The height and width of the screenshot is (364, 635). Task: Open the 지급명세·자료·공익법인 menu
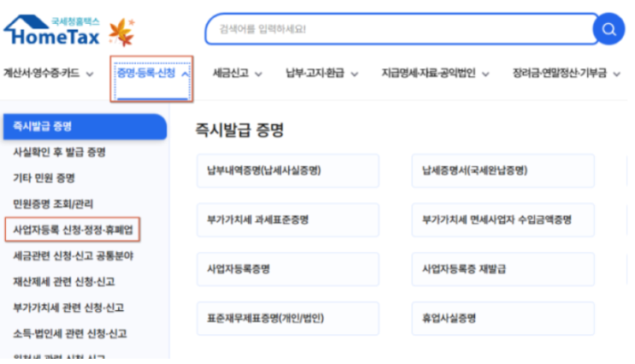click(428, 73)
